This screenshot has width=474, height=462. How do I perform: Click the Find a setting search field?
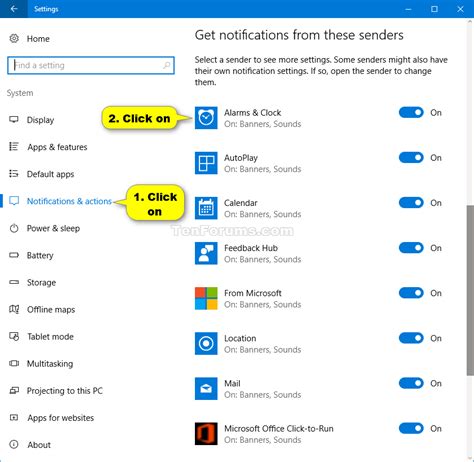[91, 65]
